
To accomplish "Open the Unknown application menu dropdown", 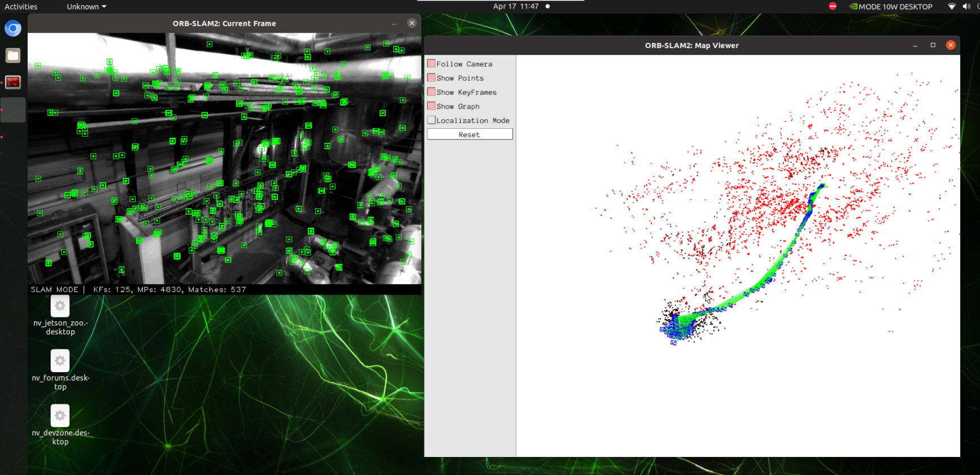I will (x=86, y=7).
